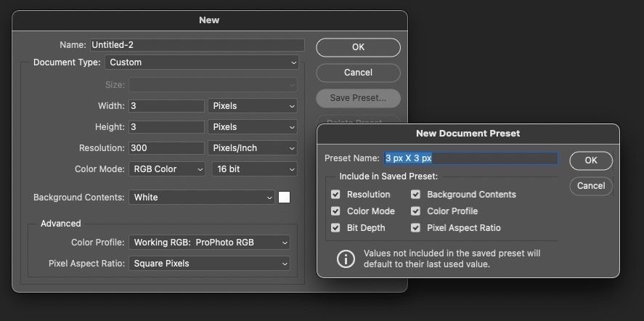Open the Document Type dropdown
The width and height of the screenshot is (644, 321).
(201, 62)
